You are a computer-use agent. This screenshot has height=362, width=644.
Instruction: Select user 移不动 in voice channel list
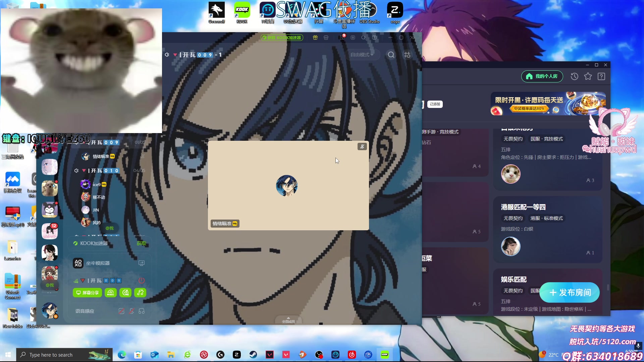click(x=94, y=197)
